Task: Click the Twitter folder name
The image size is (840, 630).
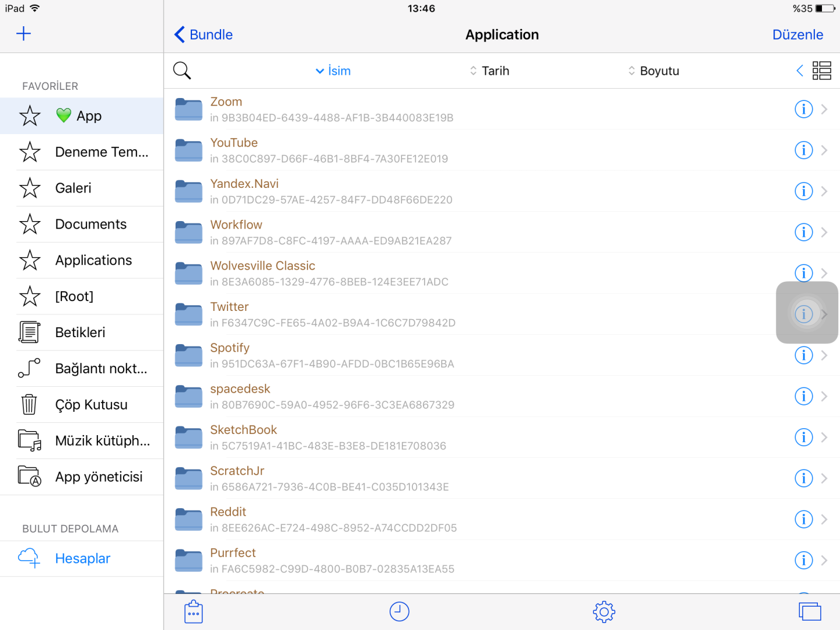Action: pyautogui.click(x=229, y=307)
